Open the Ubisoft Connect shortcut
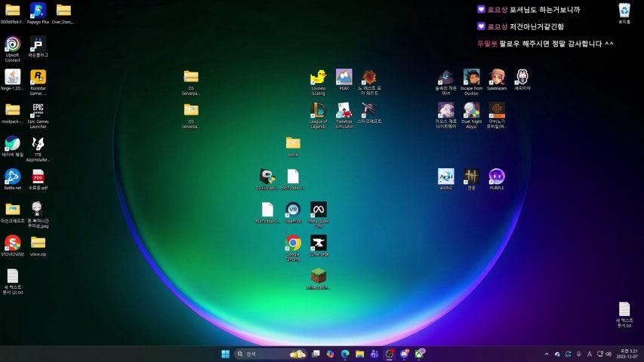The height and width of the screenshot is (362, 644). point(12,44)
